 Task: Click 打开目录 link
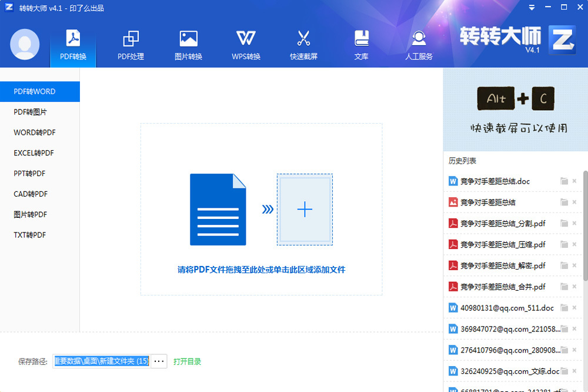pyautogui.click(x=187, y=361)
